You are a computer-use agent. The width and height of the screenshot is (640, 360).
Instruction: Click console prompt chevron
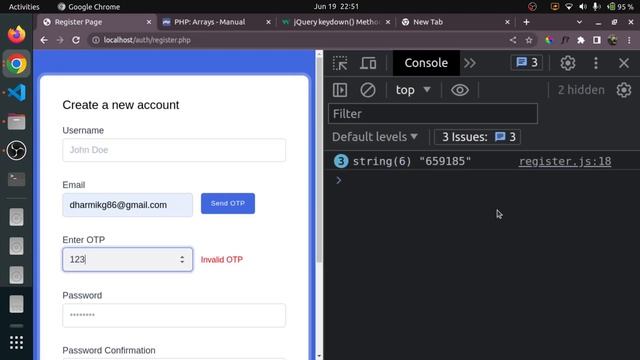(338, 180)
